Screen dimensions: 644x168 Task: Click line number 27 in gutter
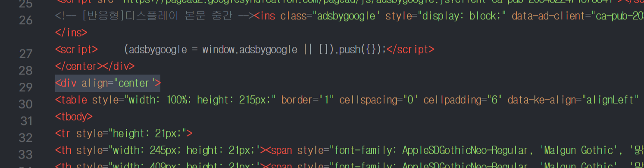26,54
